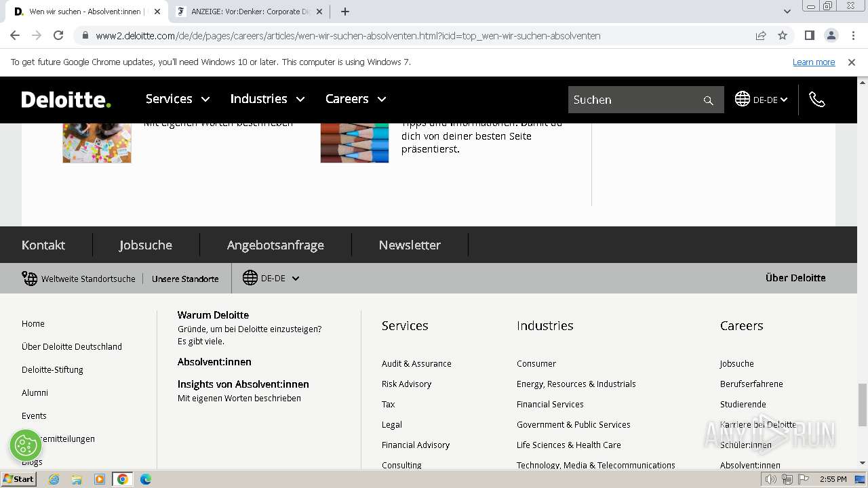
Task: Open Deloitte-Stiftung link
Action: 52,369
